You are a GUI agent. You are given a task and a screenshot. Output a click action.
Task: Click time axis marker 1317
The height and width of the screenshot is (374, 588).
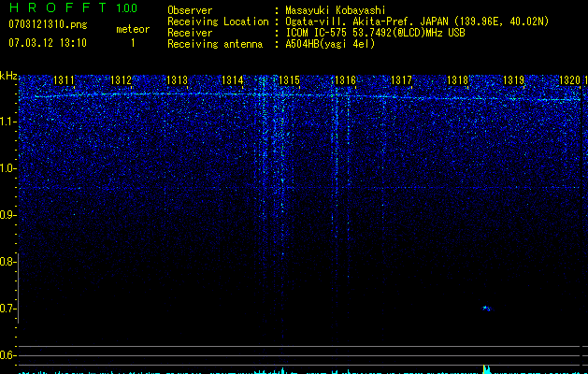[401, 80]
